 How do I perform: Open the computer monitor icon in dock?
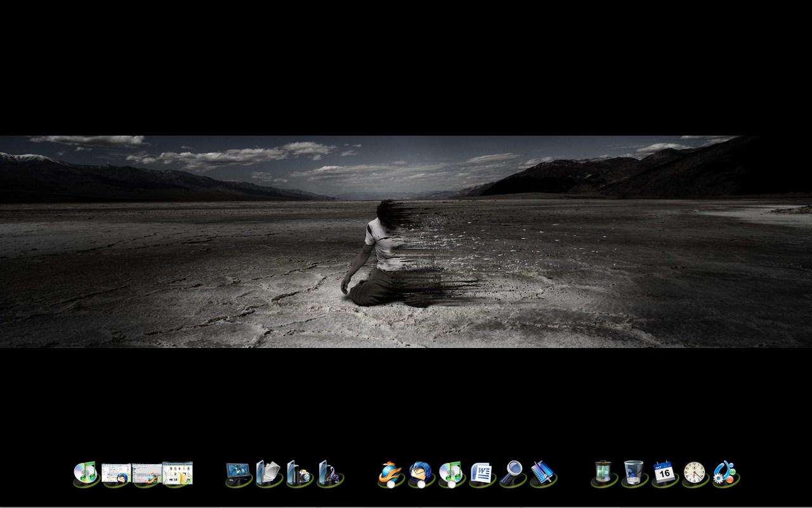coord(238,474)
